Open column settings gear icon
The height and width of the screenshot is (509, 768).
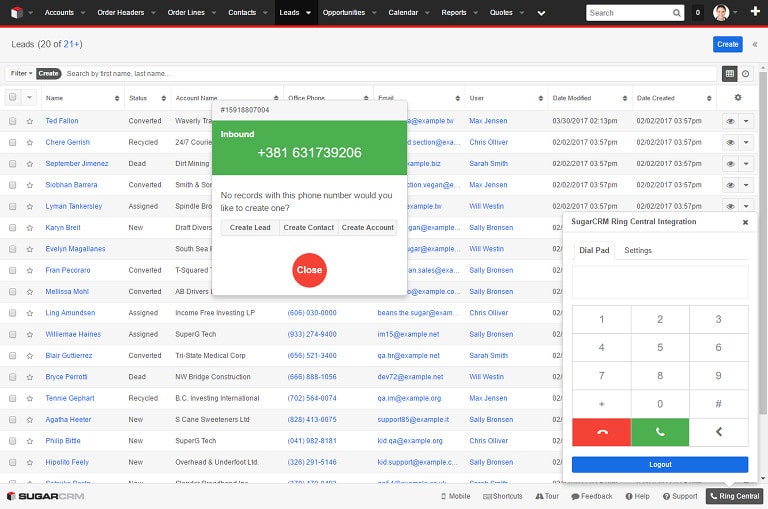click(x=738, y=97)
